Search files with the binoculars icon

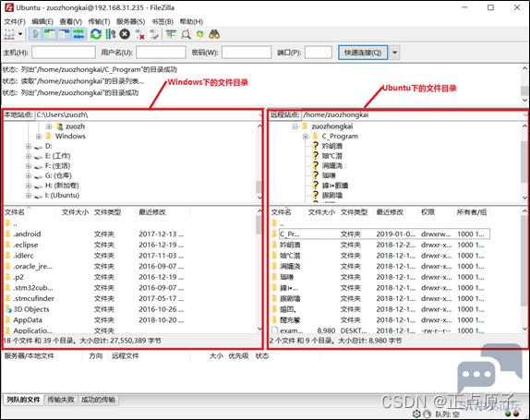click(214, 34)
